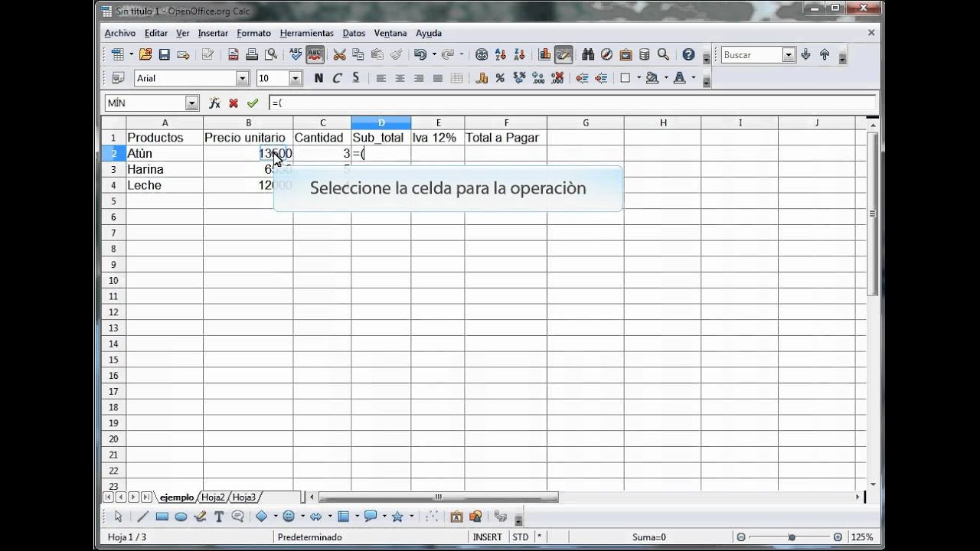Viewport: 980px width, 551px height.
Task: Click Delete Decimal Place icon
Action: click(x=557, y=78)
